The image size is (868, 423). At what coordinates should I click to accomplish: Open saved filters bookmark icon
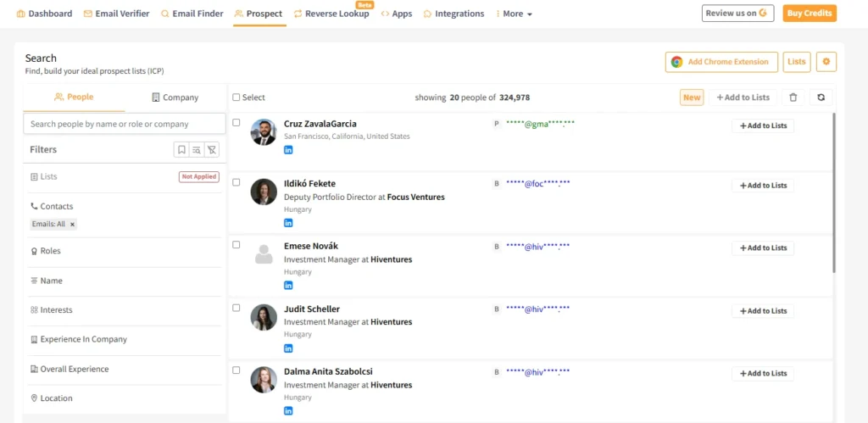181,149
